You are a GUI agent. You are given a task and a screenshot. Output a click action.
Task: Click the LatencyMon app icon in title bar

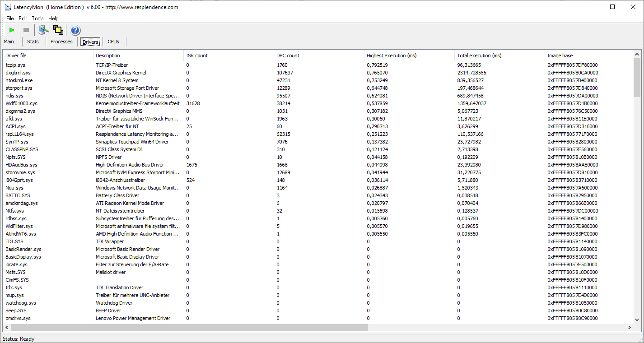8,7
